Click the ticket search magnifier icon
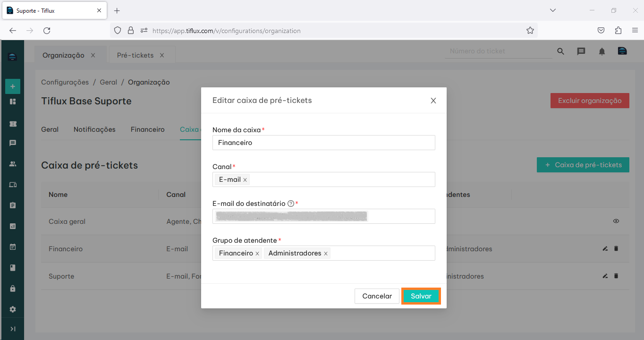Image resolution: width=644 pixels, height=340 pixels. pyautogui.click(x=560, y=51)
